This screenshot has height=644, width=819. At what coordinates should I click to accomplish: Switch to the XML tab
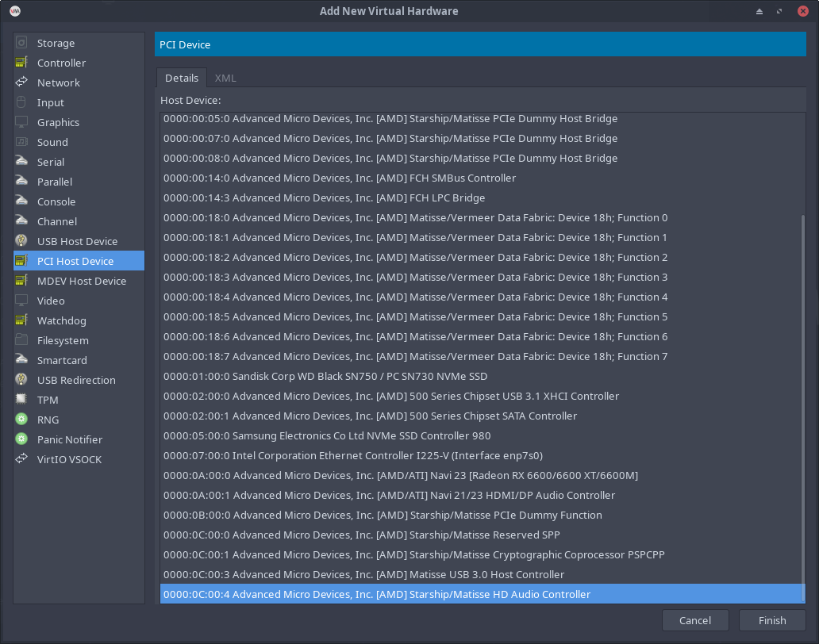pyautogui.click(x=225, y=78)
